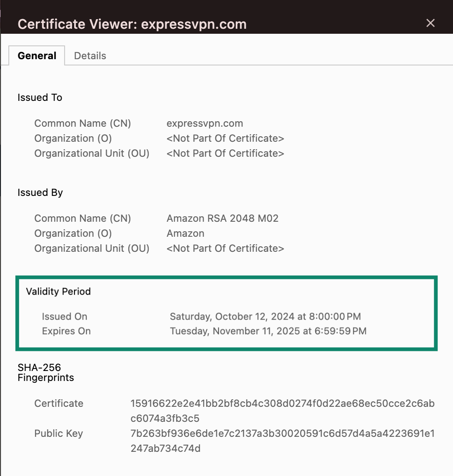This screenshot has width=453, height=476.
Task: Click the Certificate fingerprint row label
Action: tap(59, 403)
